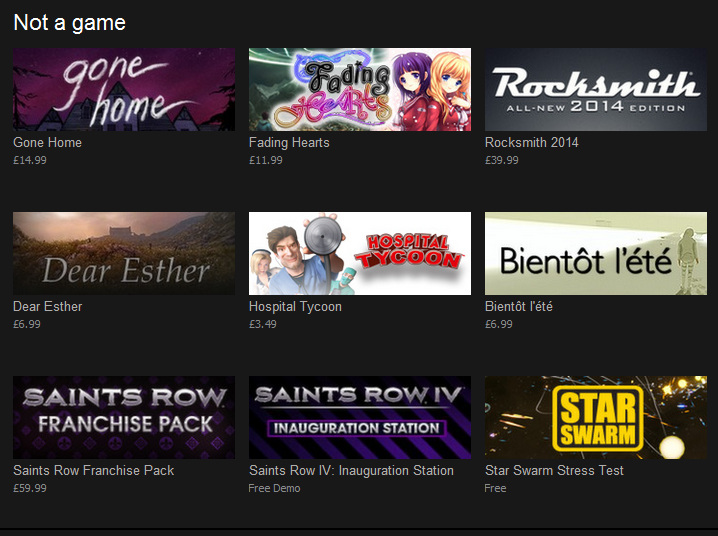Open the Rocksmith 2014 Edition banner
718x536 pixels.
pos(596,89)
